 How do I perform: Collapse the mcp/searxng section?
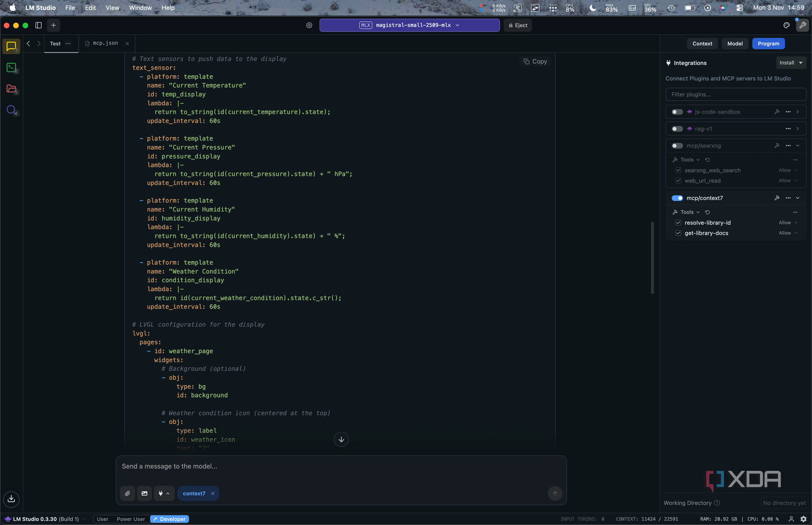[x=798, y=146]
